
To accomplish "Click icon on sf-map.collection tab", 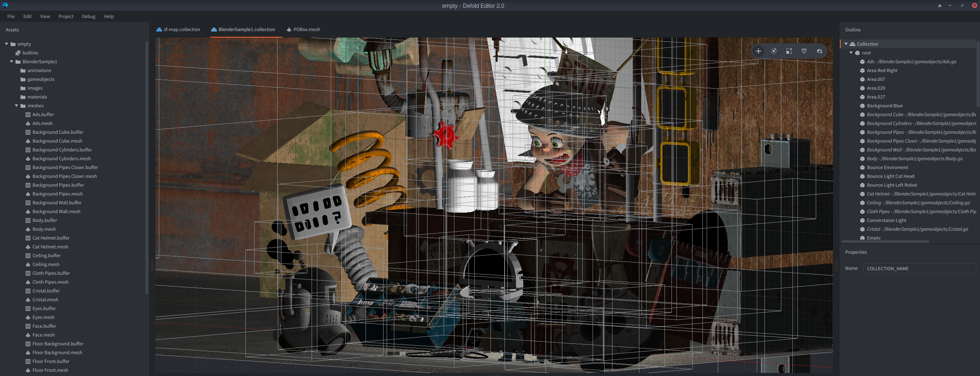I will (x=159, y=30).
